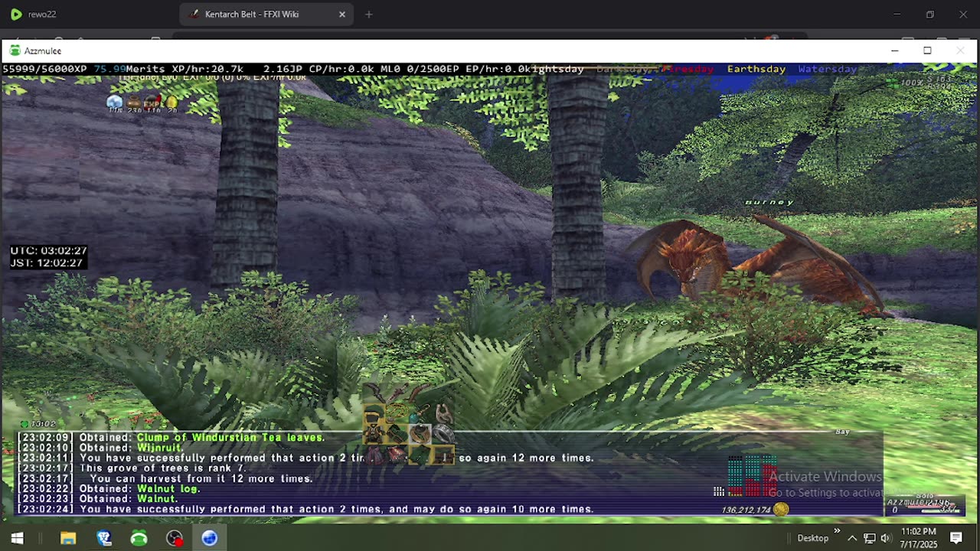
Task: Open the Windows Start menu
Action: coord(17,538)
